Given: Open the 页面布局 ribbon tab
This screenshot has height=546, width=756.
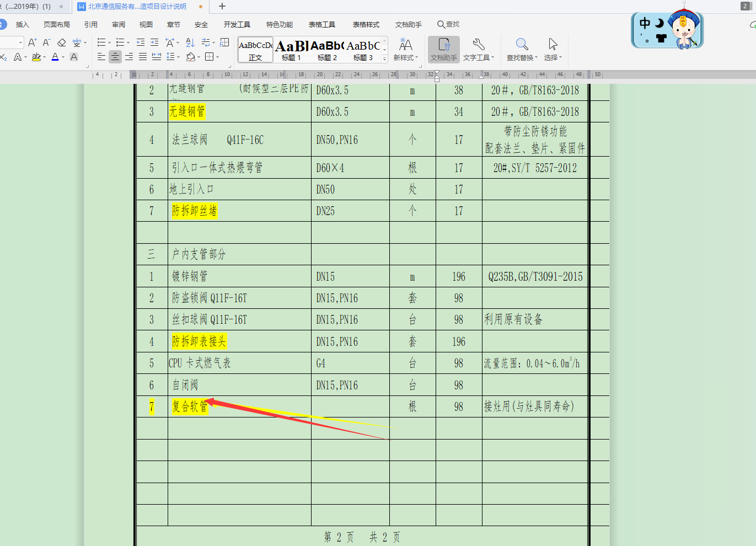Looking at the screenshot, I should (57, 25).
